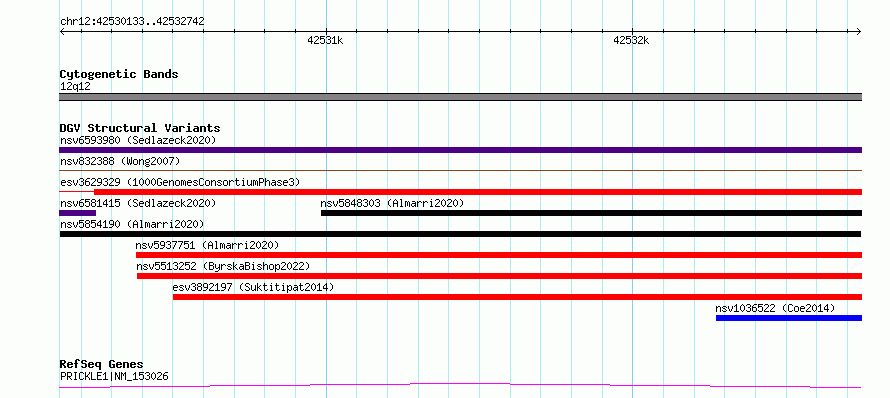The height and width of the screenshot is (398, 890).
Task: Click the nsv5937751 (Almarri2020) label
Action: point(207,245)
